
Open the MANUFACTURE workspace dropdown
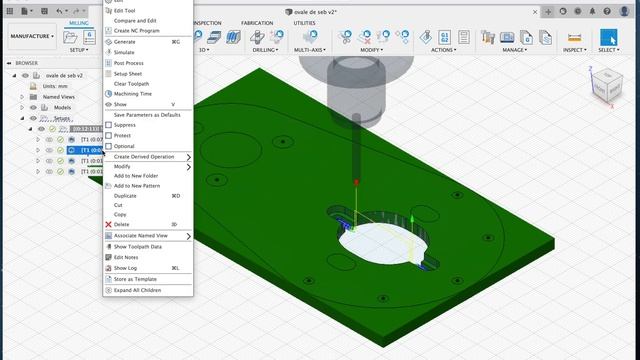point(32,36)
